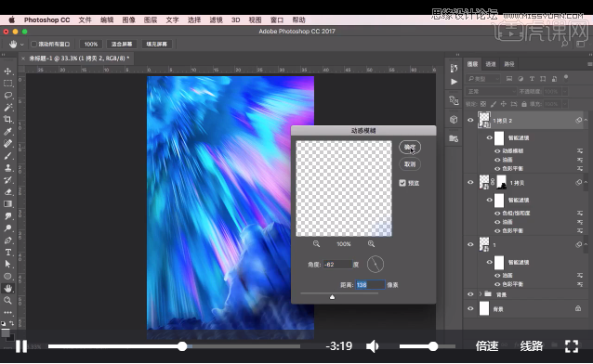The height and width of the screenshot is (364, 593).
Task: Toggle the preview checkbox in blur dialog
Action: coord(402,183)
